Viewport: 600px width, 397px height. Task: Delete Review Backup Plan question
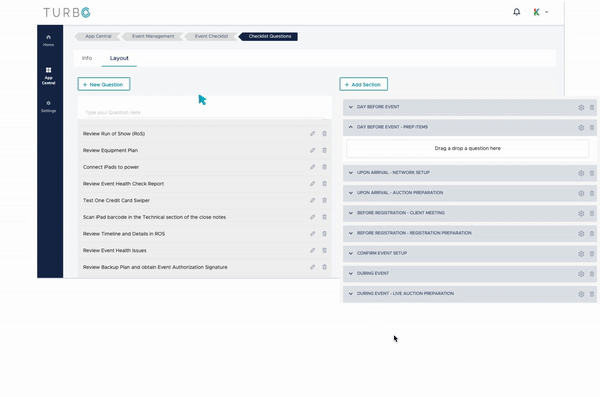[324, 267]
